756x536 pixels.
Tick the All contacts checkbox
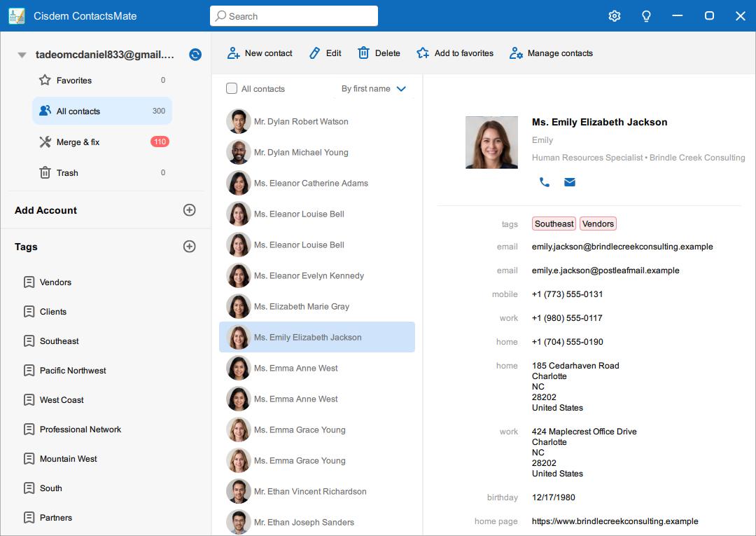pos(232,88)
